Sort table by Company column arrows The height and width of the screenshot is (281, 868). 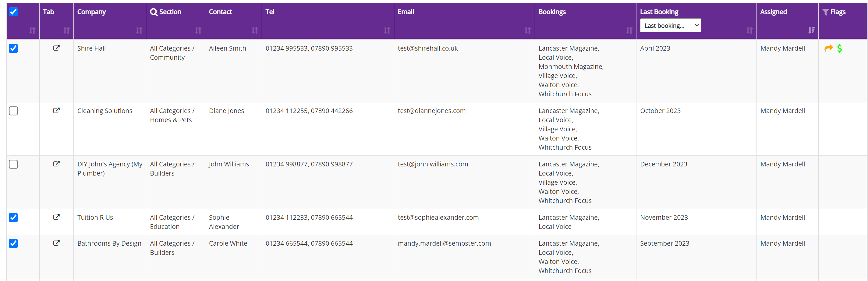tap(139, 30)
